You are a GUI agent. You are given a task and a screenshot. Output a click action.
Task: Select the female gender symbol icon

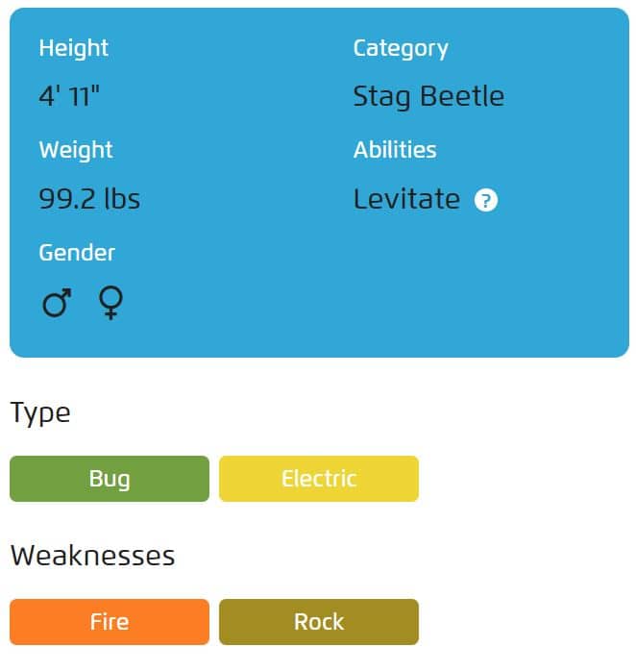click(x=110, y=302)
